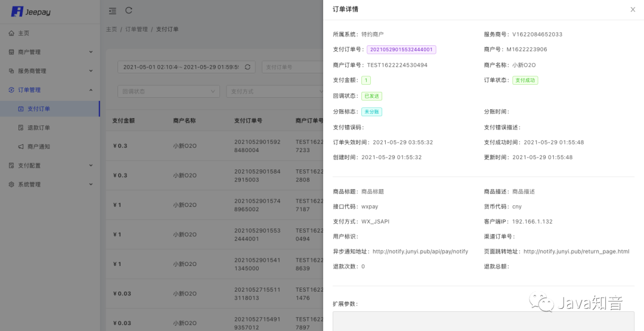Expand the 系统管理 menu chevron
This screenshot has width=644, height=331.
point(91,184)
